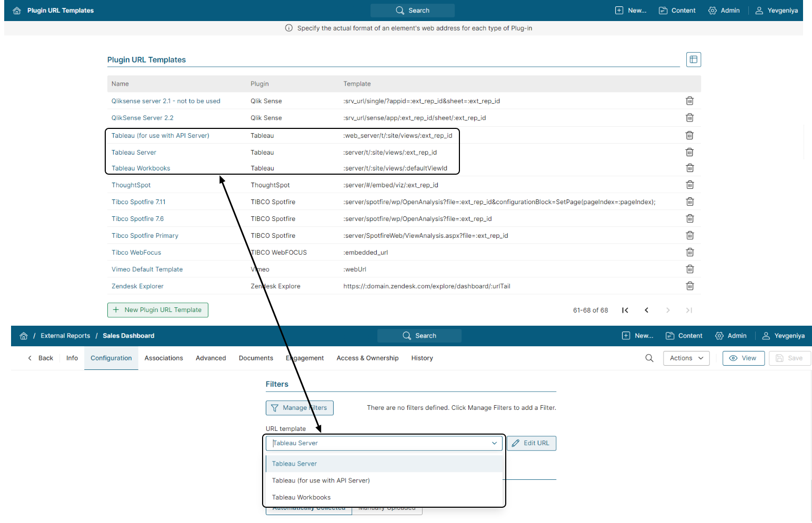The width and height of the screenshot is (812, 523).
Task: Open Yevgeniya user menu in Plugin URL Templates header
Action: tap(777, 11)
